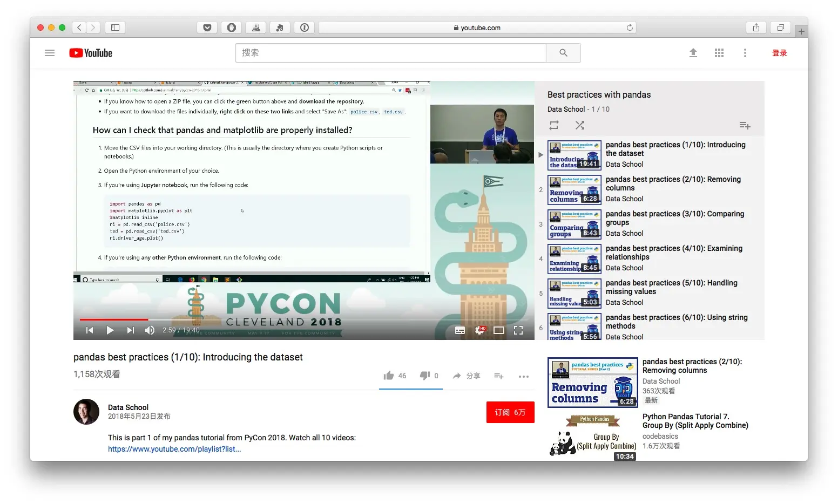Click the Pocket extension icon in toolbar
The width and height of the screenshot is (838, 504).
point(207,28)
